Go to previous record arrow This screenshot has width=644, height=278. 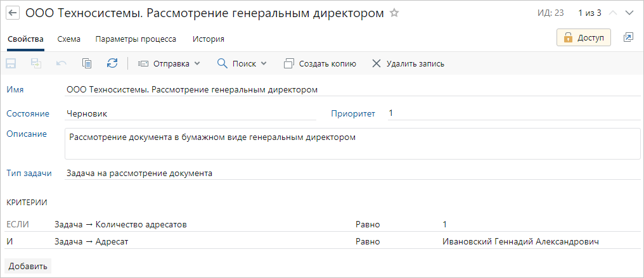(612, 13)
